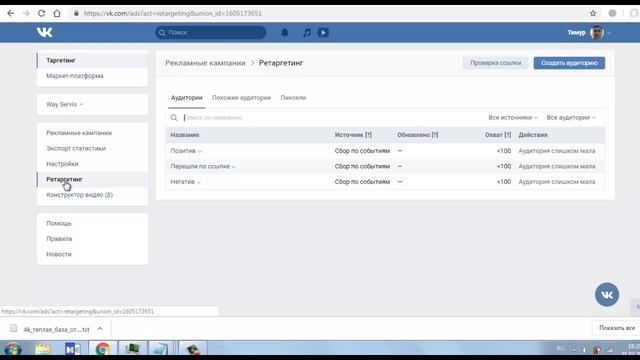Viewport: 640px width, 360px height.
Task: Click the magnifier icon in audience search
Action: coord(174,118)
